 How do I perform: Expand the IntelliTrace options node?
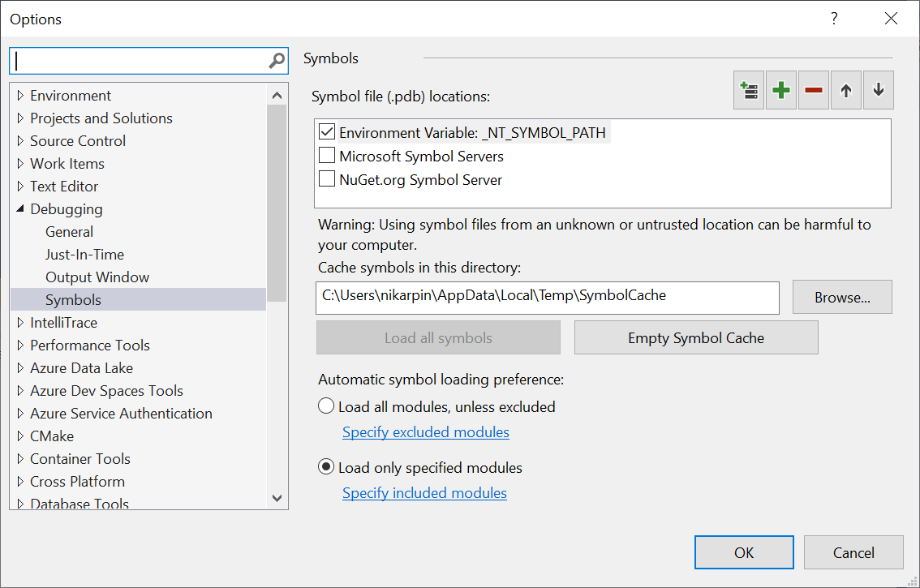coord(20,323)
